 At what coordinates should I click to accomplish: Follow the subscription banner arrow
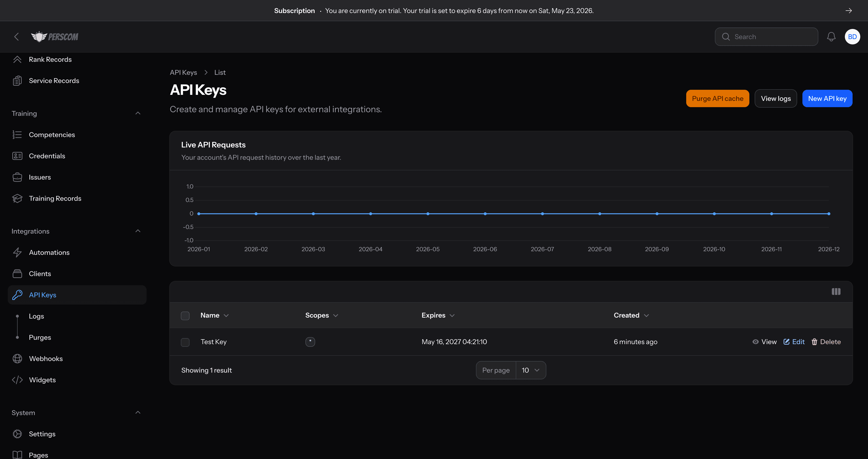pyautogui.click(x=849, y=11)
